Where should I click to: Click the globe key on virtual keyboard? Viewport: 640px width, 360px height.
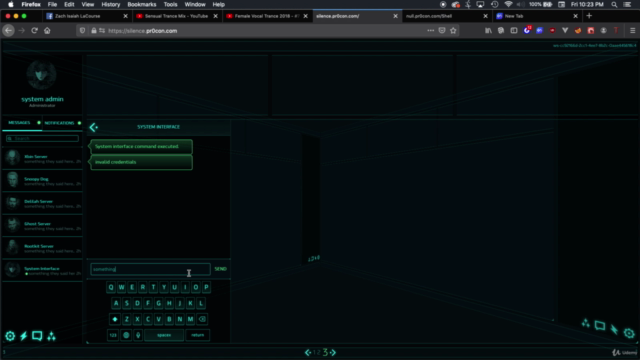click(126, 335)
